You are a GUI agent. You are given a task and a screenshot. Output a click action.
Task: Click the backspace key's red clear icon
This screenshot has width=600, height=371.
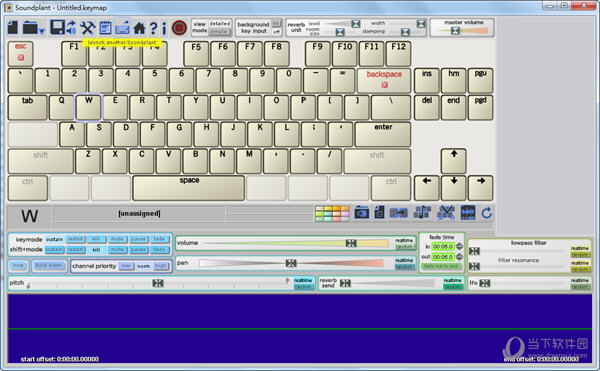click(x=385, y=85)
